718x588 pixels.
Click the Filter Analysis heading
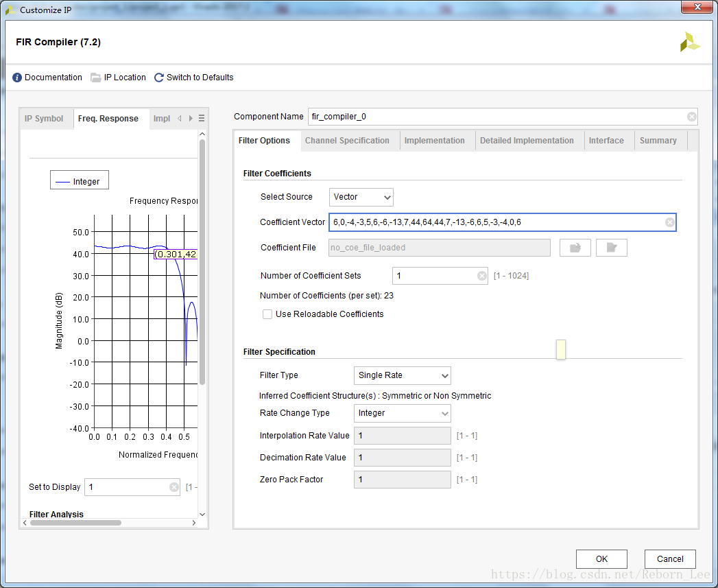pos(56,514)
